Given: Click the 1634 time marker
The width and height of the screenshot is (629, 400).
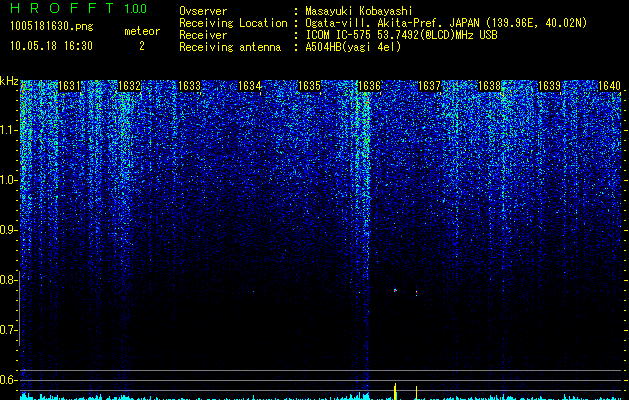Looking at the screenshot, I should (x=249, y=86).
